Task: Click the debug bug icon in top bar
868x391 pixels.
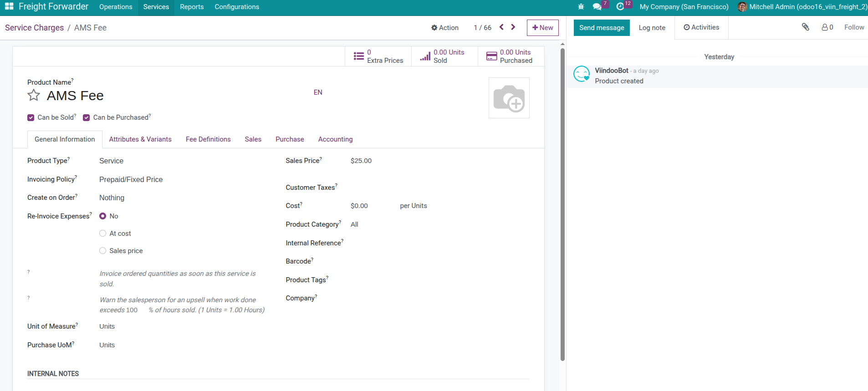Action: 581,7
